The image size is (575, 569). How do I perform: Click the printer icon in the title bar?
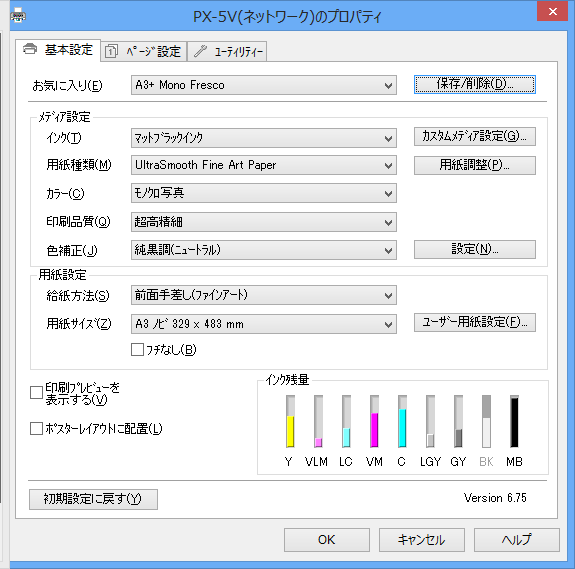pos(18,15)
